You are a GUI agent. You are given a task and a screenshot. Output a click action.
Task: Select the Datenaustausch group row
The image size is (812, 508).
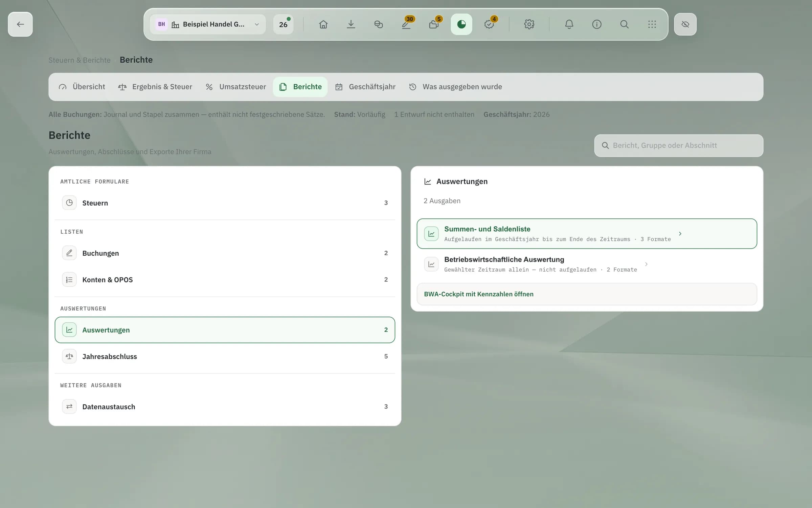pos(225,406)
